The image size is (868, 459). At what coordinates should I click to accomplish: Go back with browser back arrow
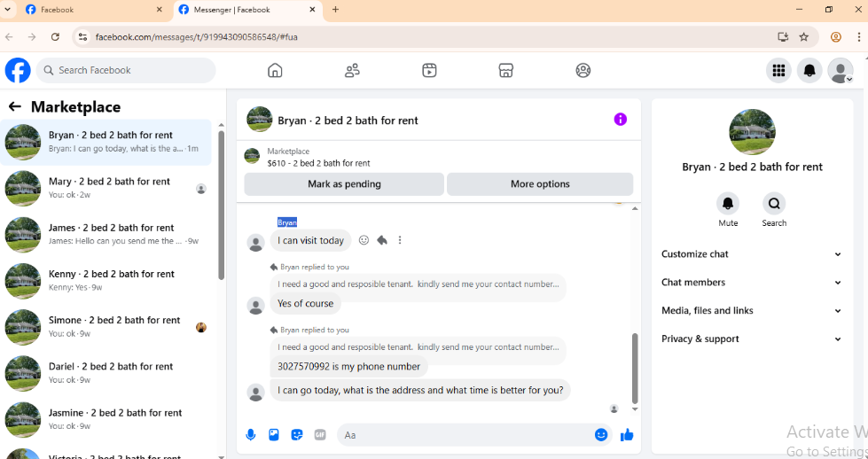9,37
